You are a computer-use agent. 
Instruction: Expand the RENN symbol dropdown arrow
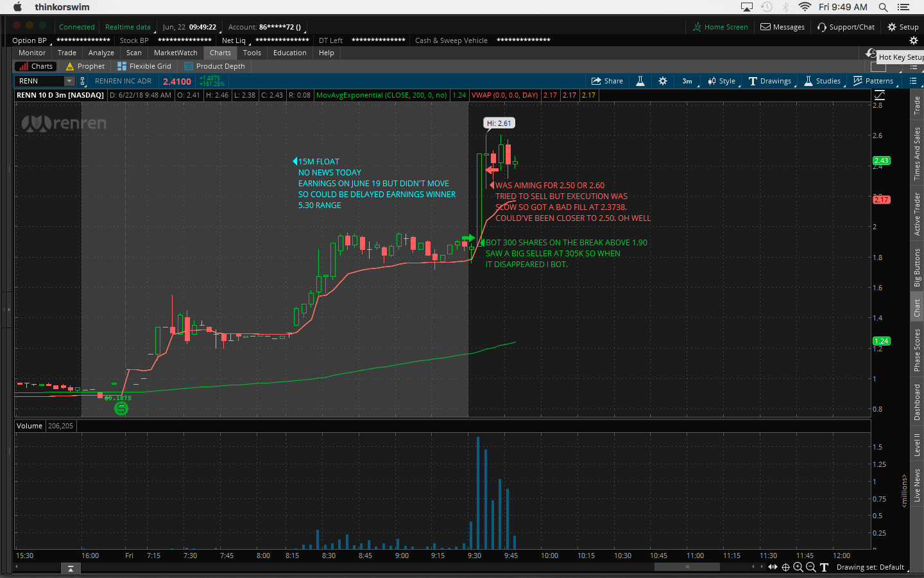click(69, 81)
